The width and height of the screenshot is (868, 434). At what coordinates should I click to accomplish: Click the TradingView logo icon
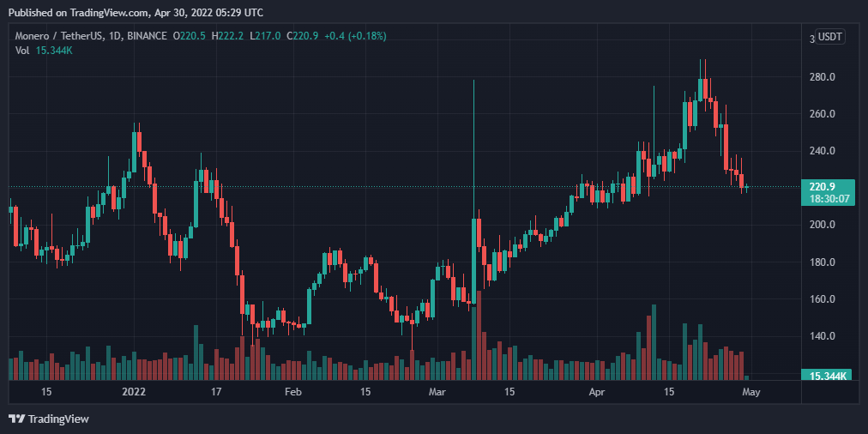16,419
